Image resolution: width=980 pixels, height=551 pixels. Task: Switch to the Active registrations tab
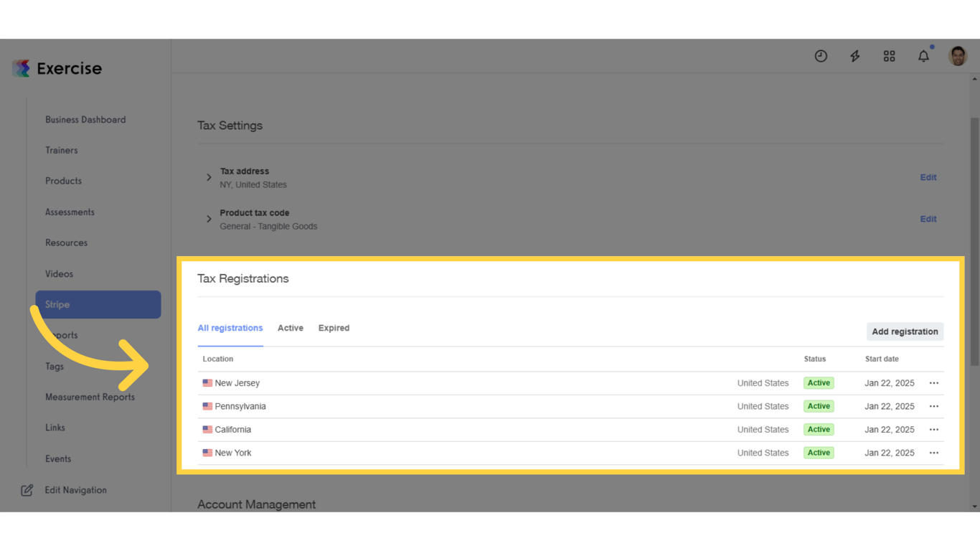[x=290, y=327]
